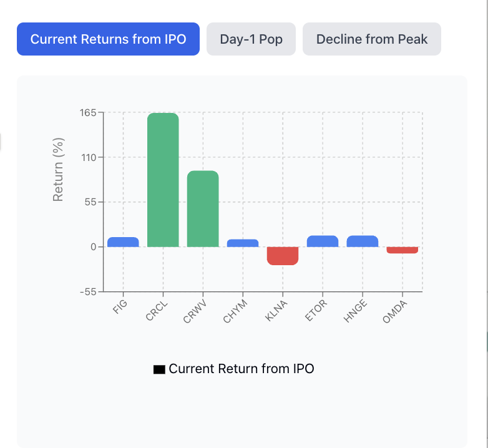Click the red KLNA negative bar
The image size is (488, 448).
coord(283,256)
